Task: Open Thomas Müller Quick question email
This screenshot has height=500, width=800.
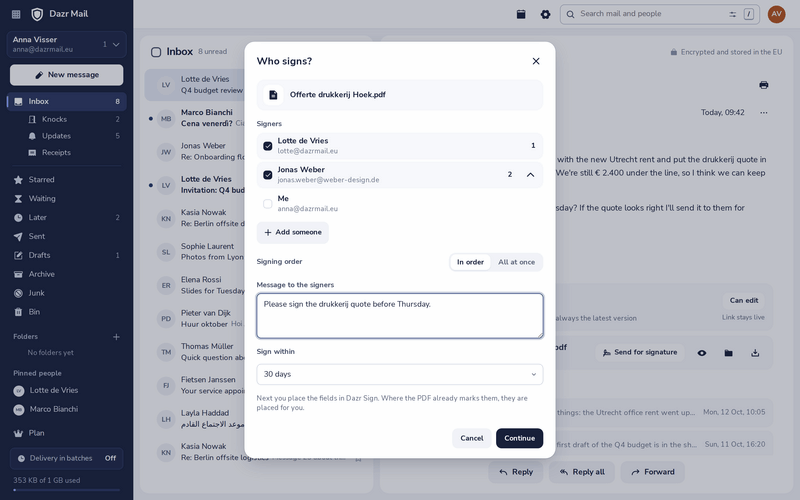Action: click(195, 352)
